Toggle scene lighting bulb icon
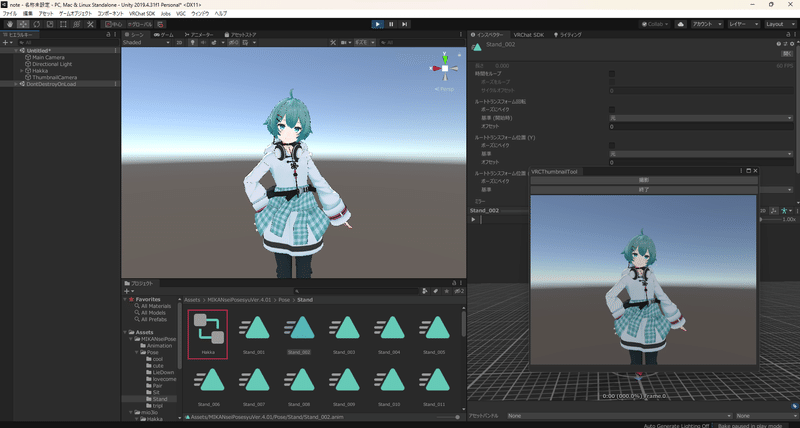This screenshot has height=428, width=800. (x=193, y=42)
